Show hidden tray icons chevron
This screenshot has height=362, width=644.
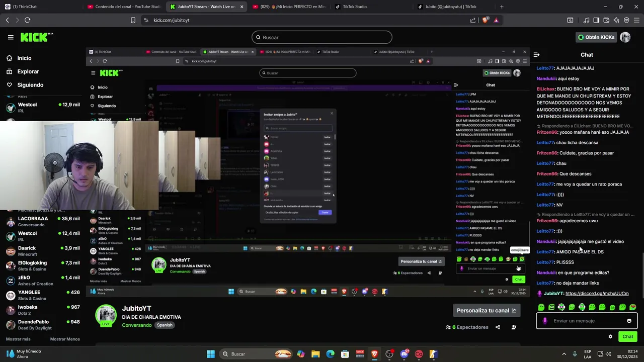563,354
